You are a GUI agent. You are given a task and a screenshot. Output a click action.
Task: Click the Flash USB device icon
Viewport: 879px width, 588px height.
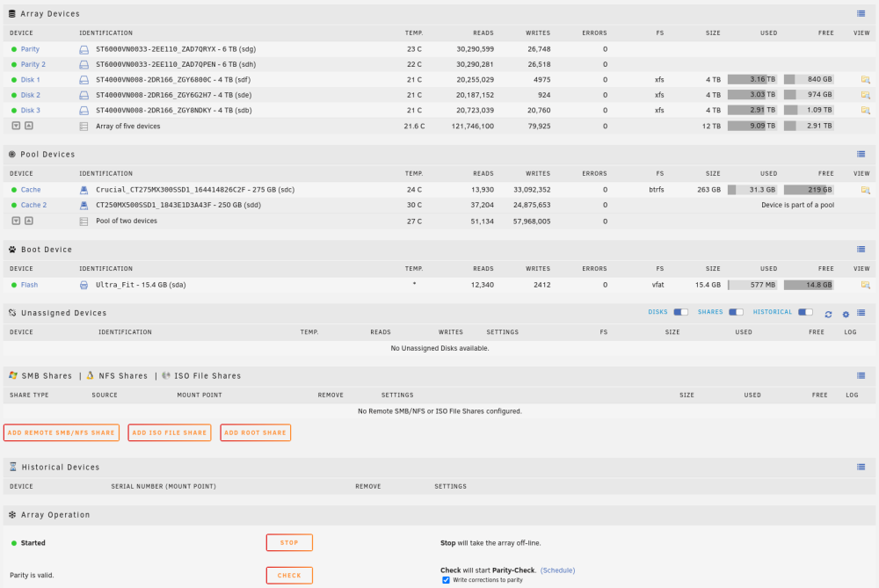click(x=84, y=285)
